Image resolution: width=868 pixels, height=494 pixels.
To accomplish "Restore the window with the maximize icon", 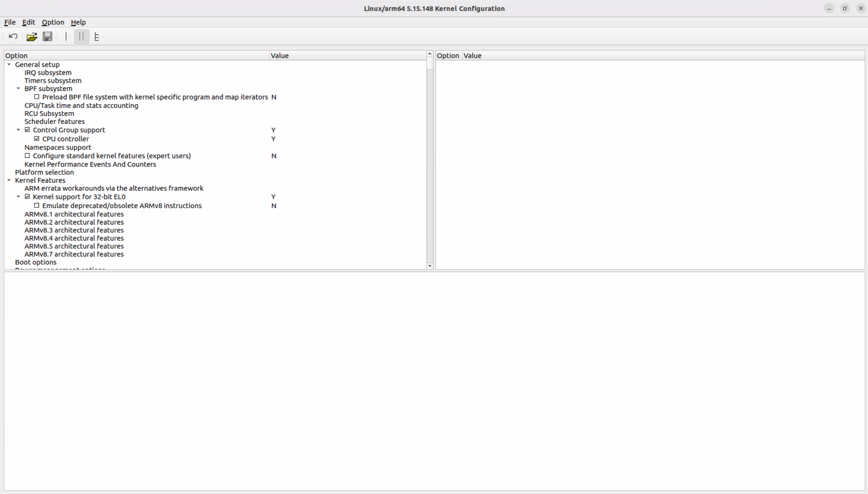I will 845,8.
